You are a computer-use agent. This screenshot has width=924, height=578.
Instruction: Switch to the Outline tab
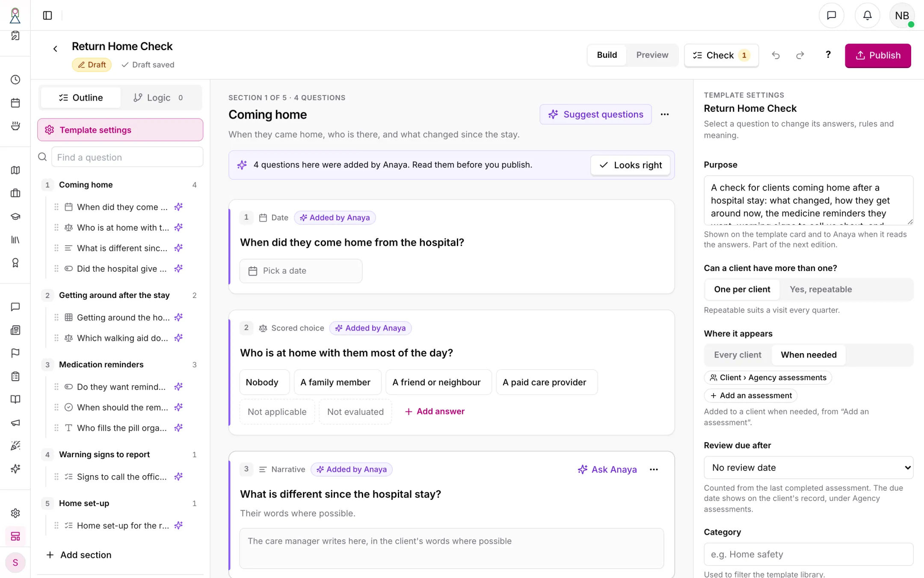pyautogui.click(x=80, y=98)
